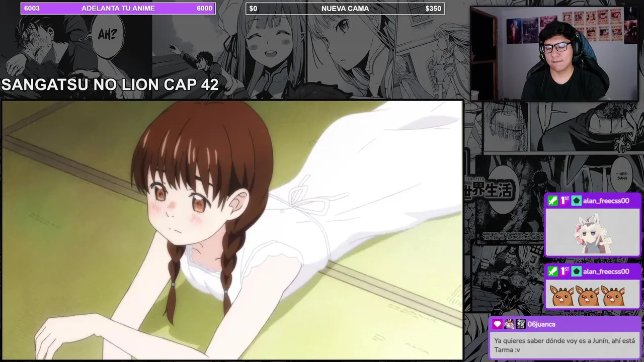Click the ADELANTA TU ANIME progress bar
This screenshot has width=644, height=362.
pyautogui.click(x=118, y=9)
